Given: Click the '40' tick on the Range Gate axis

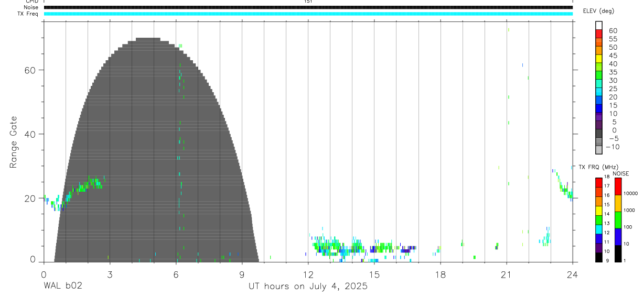Looking at the screenshot, I should point(31,134).
